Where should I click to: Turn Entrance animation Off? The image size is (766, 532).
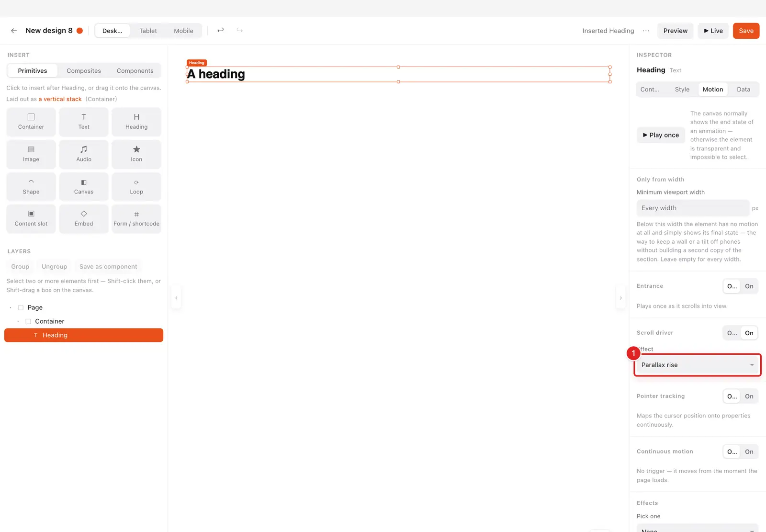732,286
